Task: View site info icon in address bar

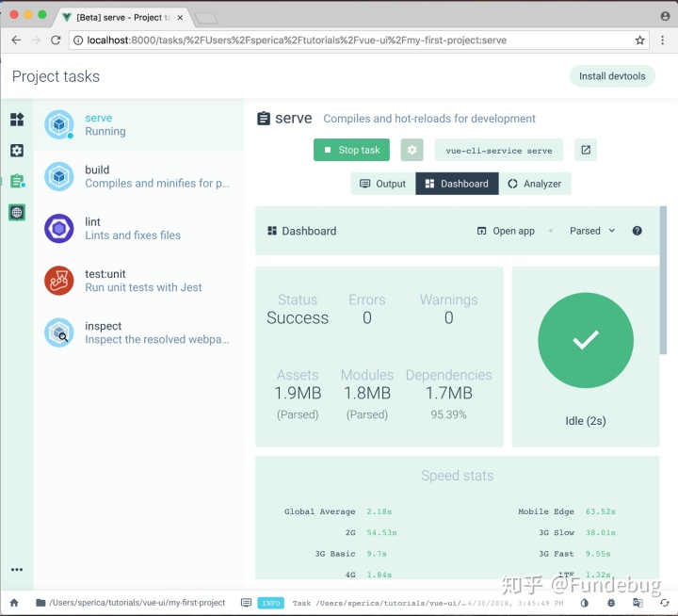Action: pyautogui.click(x=78, y=41)
